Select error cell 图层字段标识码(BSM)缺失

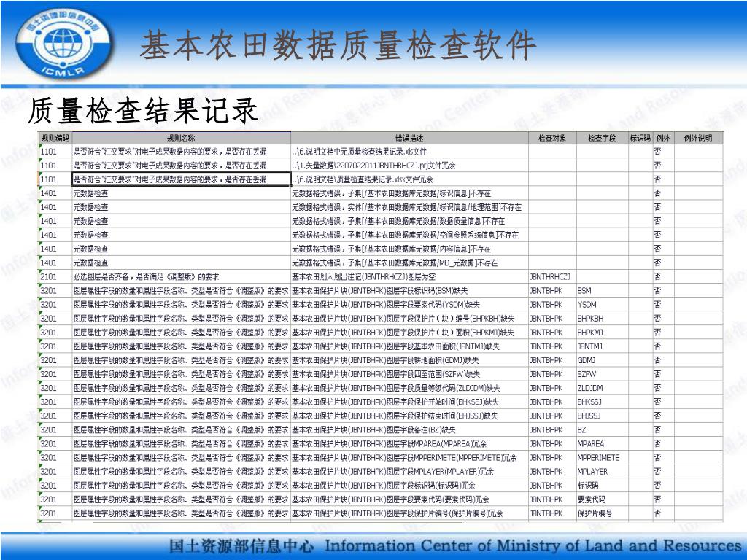(409, 290)
